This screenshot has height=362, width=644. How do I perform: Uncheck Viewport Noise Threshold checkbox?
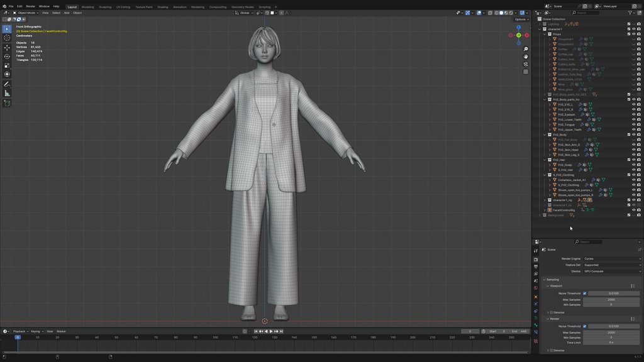[x=584, y=293]
